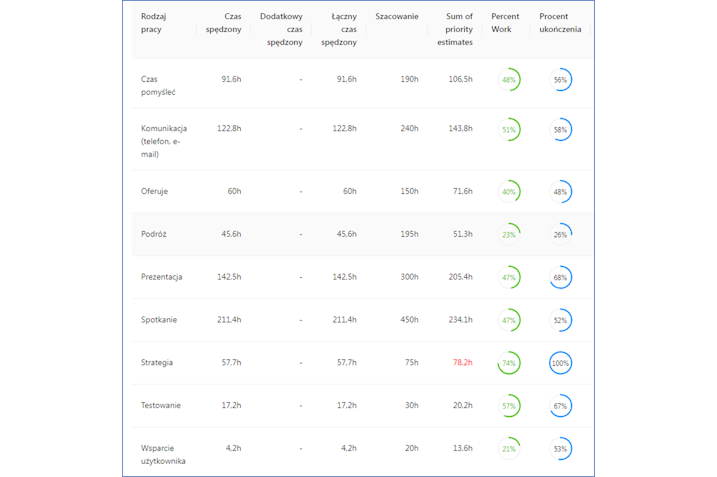Sort by the Rodzaj pracy column header
Viewport: 717px width, 477px height.
click(154, 23)
